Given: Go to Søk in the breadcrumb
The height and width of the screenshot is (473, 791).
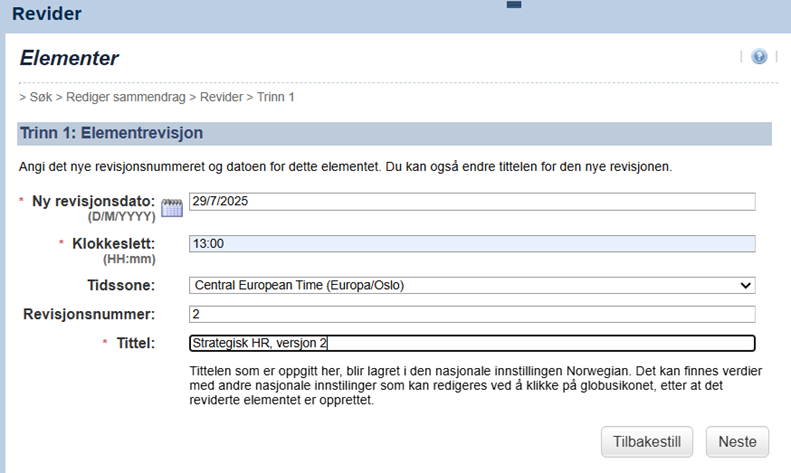Looking at the screenshot, I should tap(40, 97).
